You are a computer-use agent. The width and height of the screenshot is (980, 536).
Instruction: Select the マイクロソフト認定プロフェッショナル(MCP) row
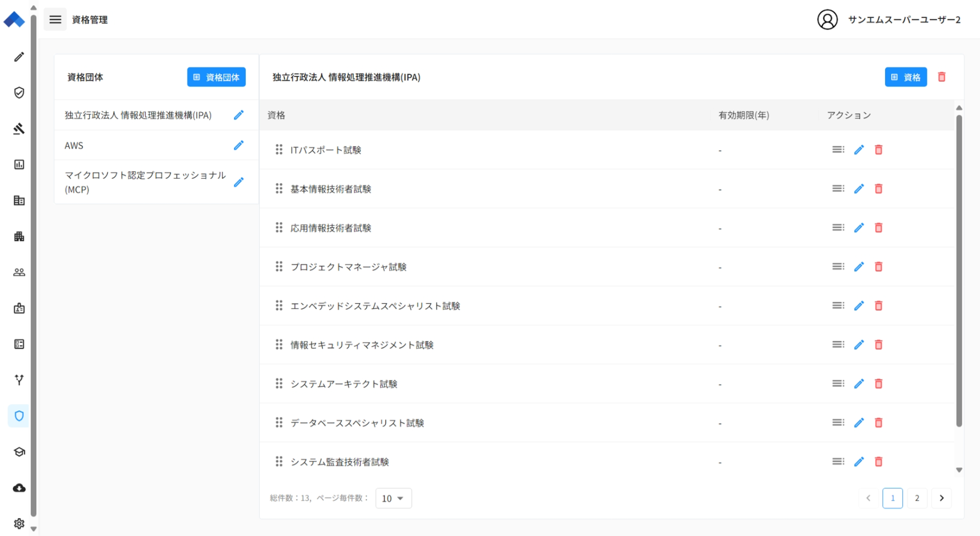[x=156, y=182]
